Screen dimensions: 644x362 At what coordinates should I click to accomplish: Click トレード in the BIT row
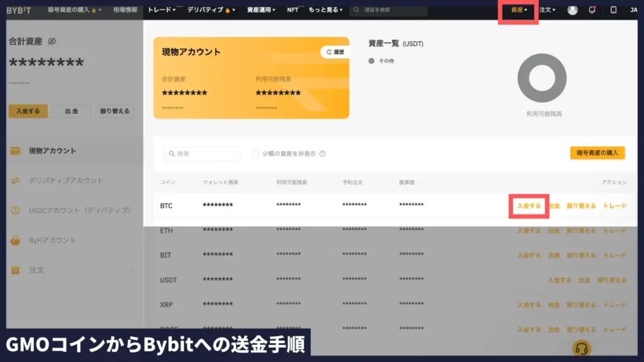coord(615,255)
